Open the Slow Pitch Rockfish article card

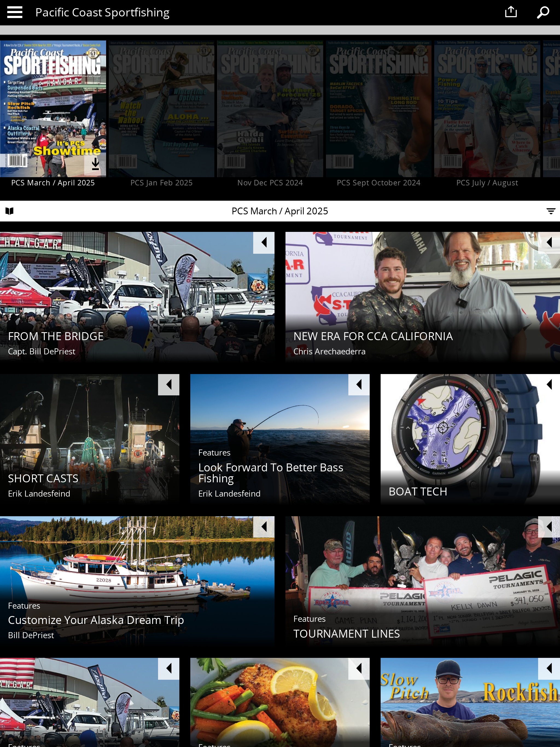click(470, 702)
